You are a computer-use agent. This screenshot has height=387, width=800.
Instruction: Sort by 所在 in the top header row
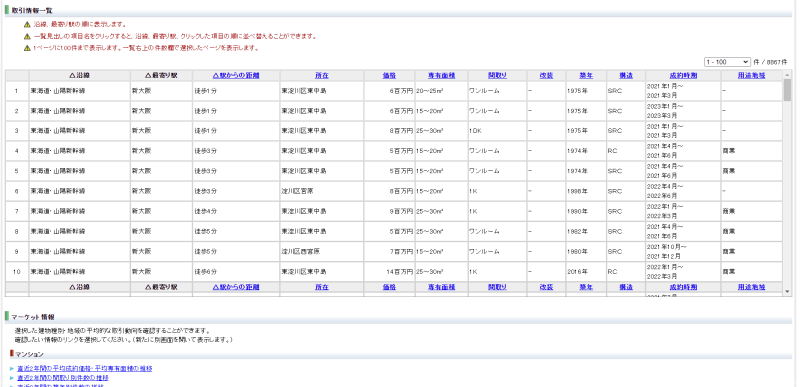[322, 75]
